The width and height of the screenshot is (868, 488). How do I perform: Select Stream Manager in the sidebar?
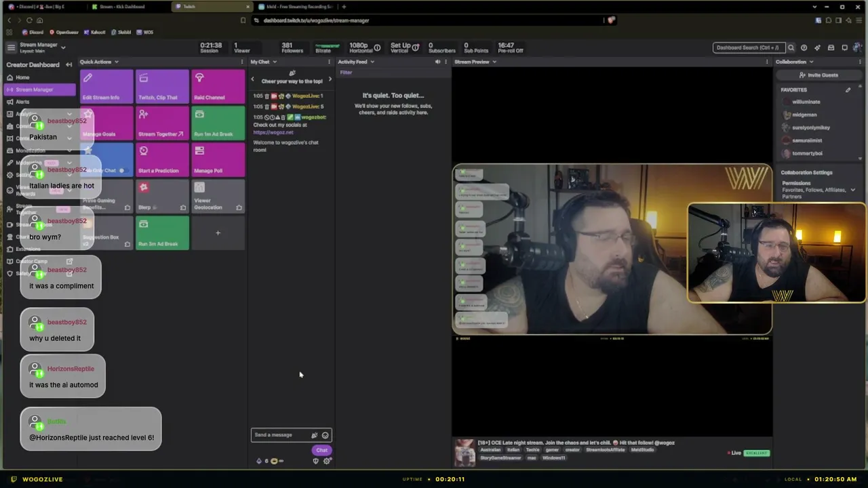(39, 89)
